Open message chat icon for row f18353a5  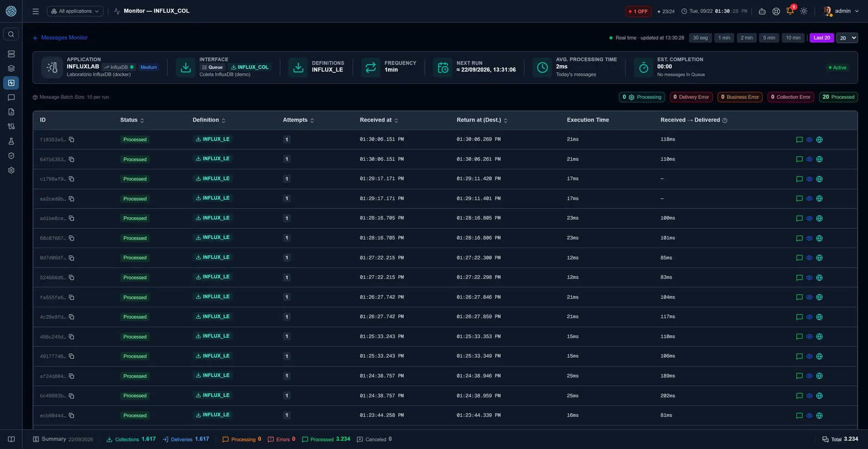pyautogui.click(x=799, y=140)
